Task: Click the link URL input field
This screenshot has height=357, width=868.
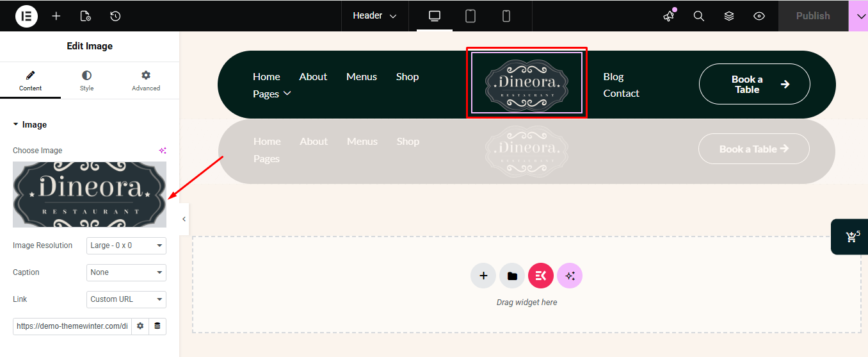Action: 72,326
